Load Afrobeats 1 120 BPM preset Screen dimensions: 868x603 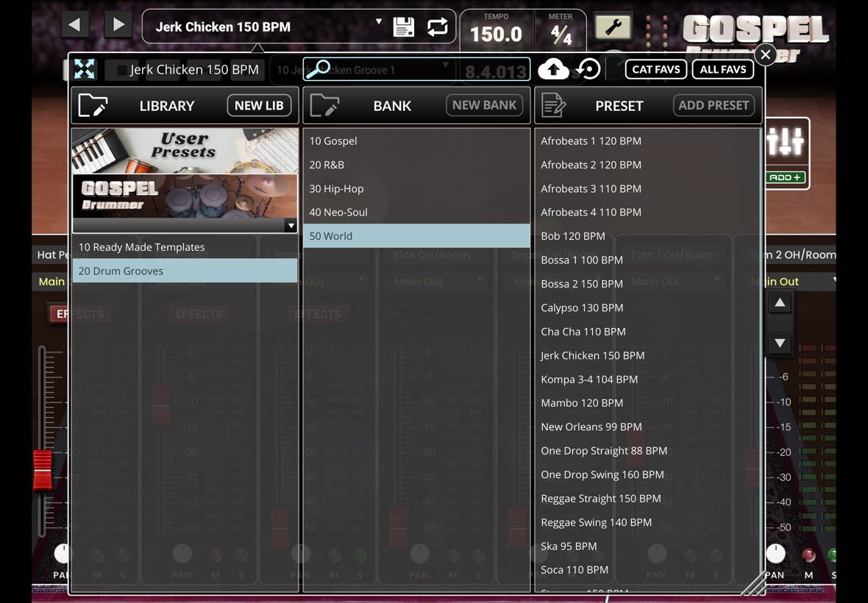coord(647,141)
